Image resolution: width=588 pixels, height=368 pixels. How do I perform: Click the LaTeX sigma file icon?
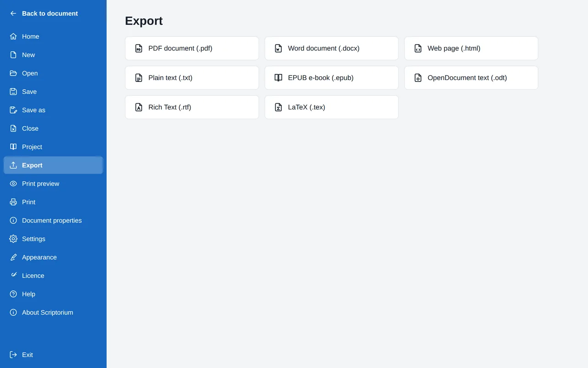coord(278,107)
